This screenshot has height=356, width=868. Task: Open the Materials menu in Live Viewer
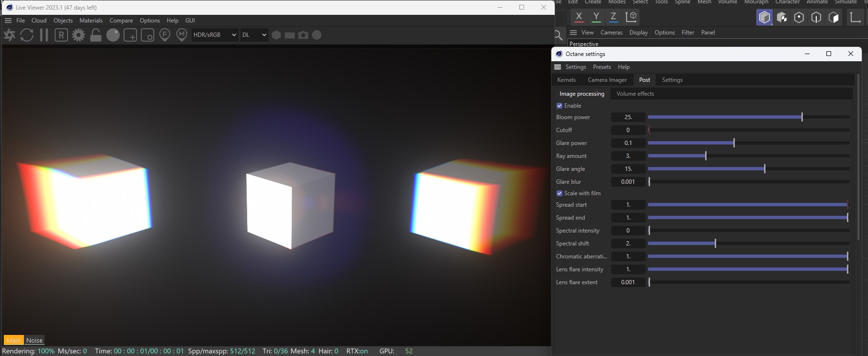(91, 21)
